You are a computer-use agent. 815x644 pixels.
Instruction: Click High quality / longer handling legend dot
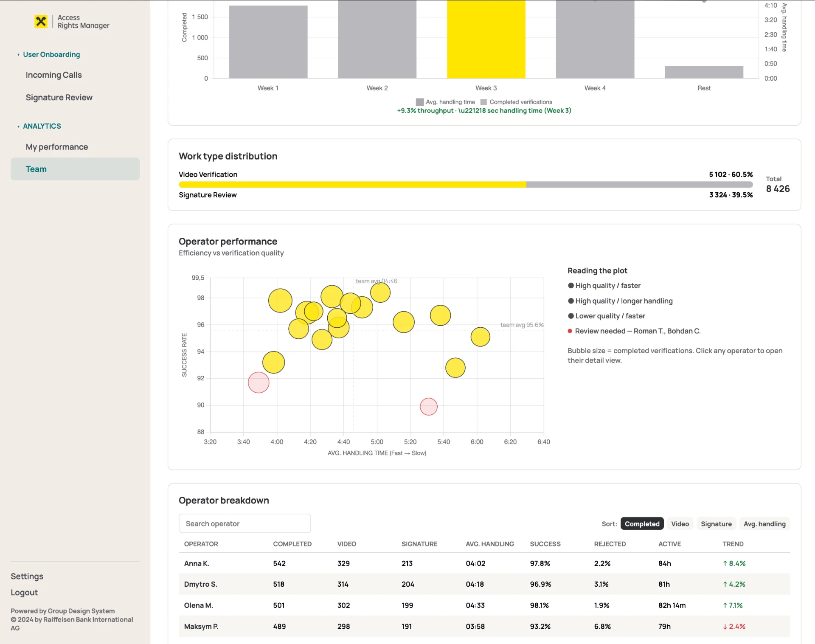[x=571, y=301]
